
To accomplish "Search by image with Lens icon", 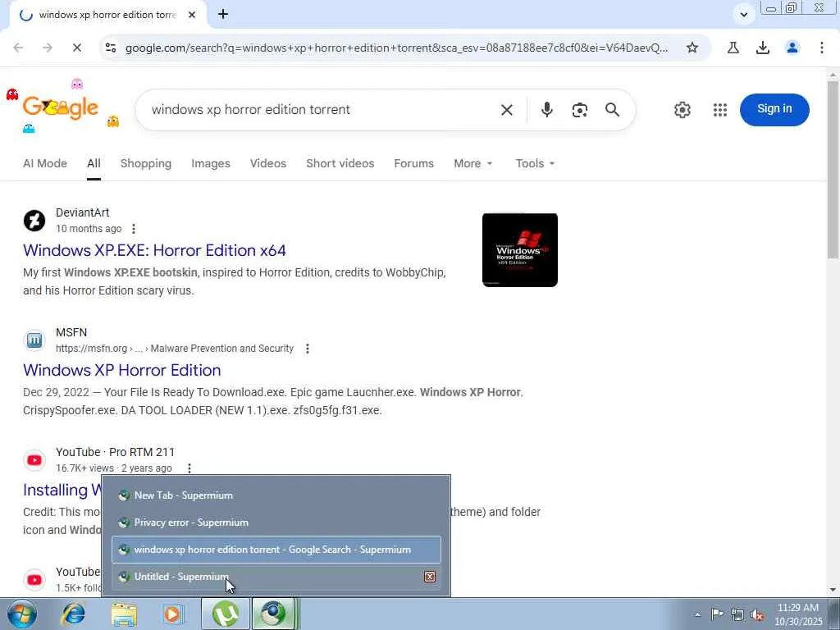I will click(x=580, y=110).
